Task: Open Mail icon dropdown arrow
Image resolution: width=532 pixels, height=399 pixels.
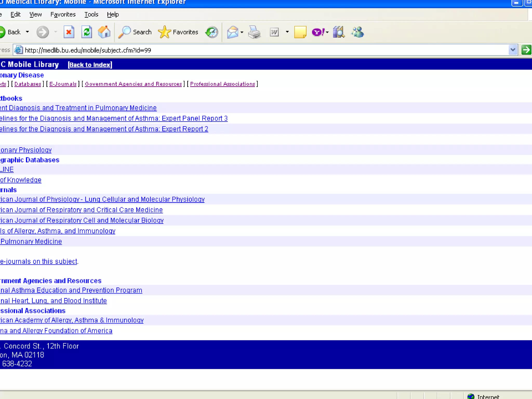Action: point(242,32)
